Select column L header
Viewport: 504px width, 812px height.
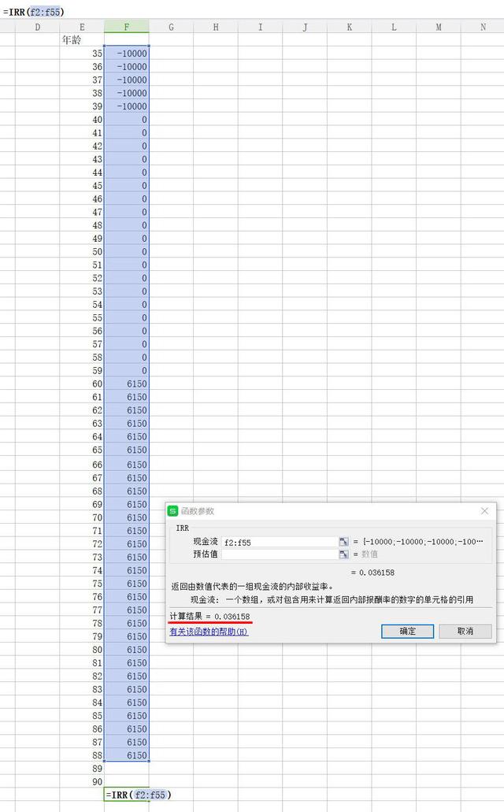(x=394, y=27)
